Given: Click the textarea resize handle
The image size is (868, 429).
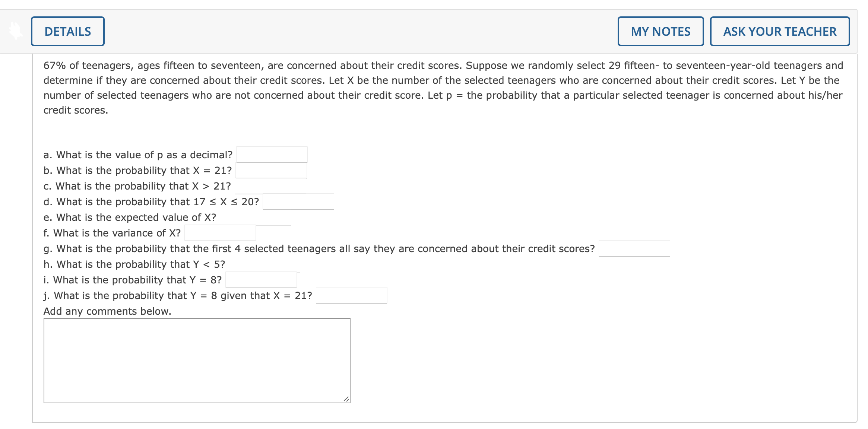Looking at the screenshot, I should (346, 399).
